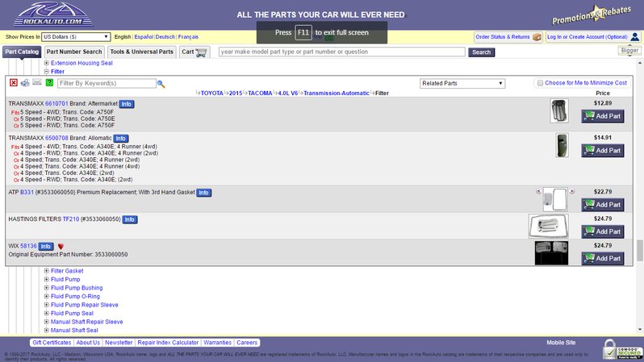644x362 pixels.
Task: Open thumbnail for WIX 58136 filter
Action: (551, 253)
